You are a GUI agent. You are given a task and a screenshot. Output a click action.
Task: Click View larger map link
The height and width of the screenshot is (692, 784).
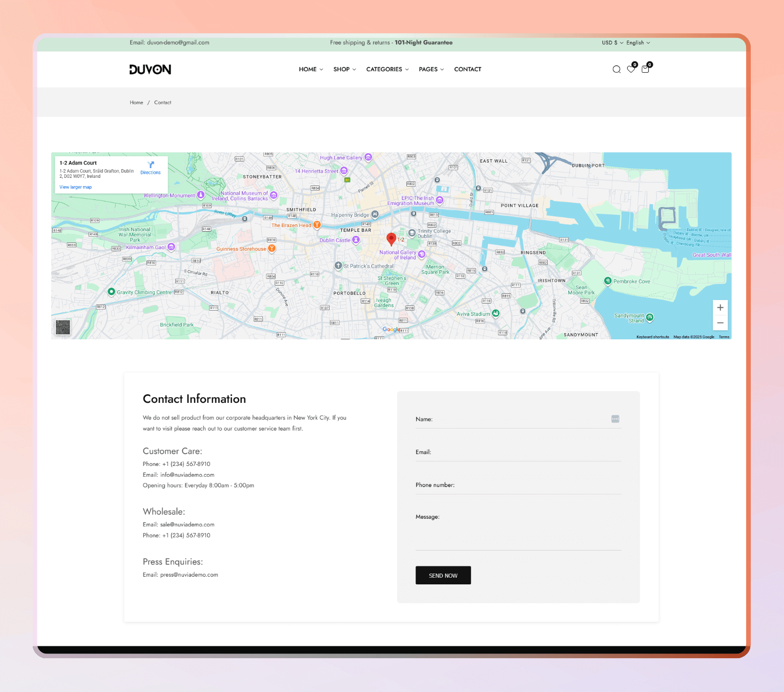pyautogui.click(x=75, y=187)
